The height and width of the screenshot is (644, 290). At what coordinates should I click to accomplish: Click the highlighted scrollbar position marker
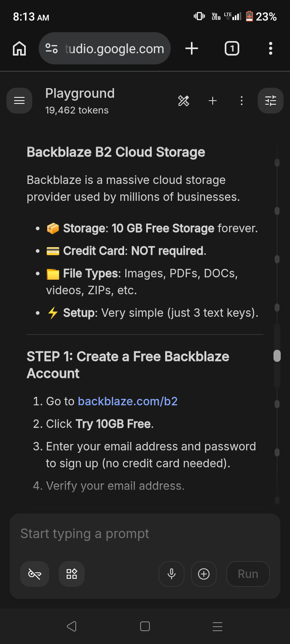[x=277, y=356]
